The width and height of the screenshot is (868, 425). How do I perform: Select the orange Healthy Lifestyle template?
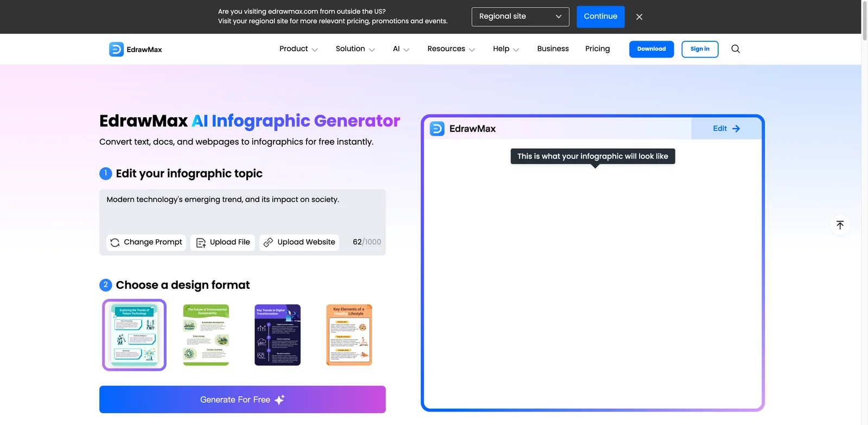click(x=349, y=335)
